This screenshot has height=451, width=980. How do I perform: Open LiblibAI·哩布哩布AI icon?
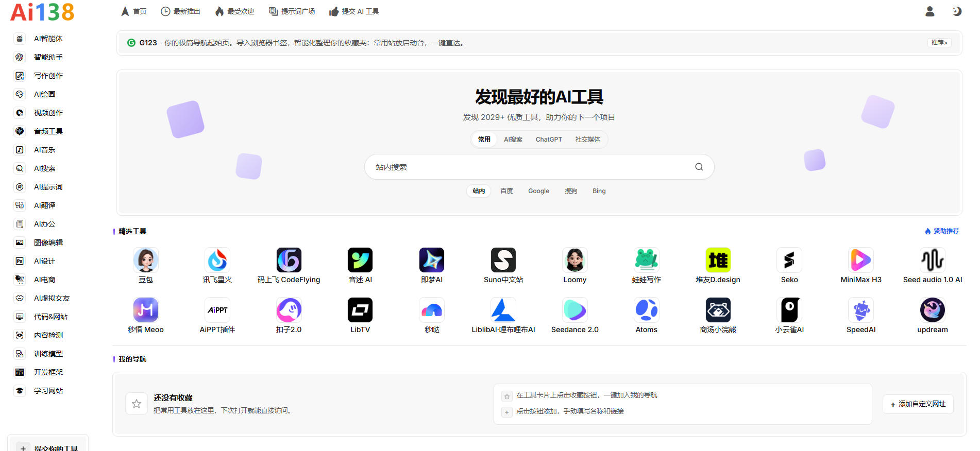[x=503, y=310]
